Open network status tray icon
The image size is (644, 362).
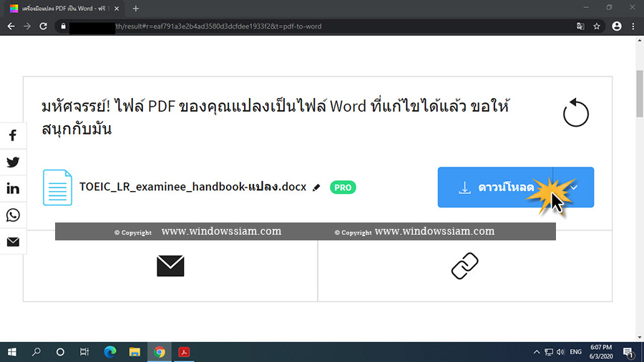point(549,352)
